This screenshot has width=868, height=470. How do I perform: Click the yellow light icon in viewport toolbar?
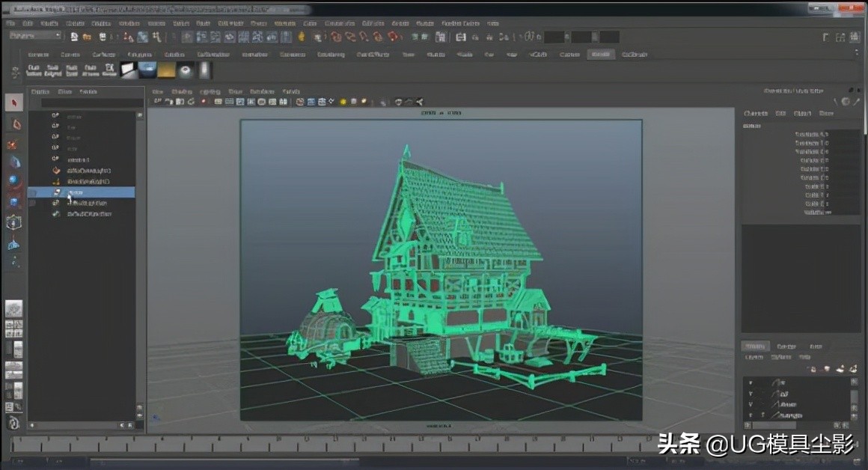[343, 102]
